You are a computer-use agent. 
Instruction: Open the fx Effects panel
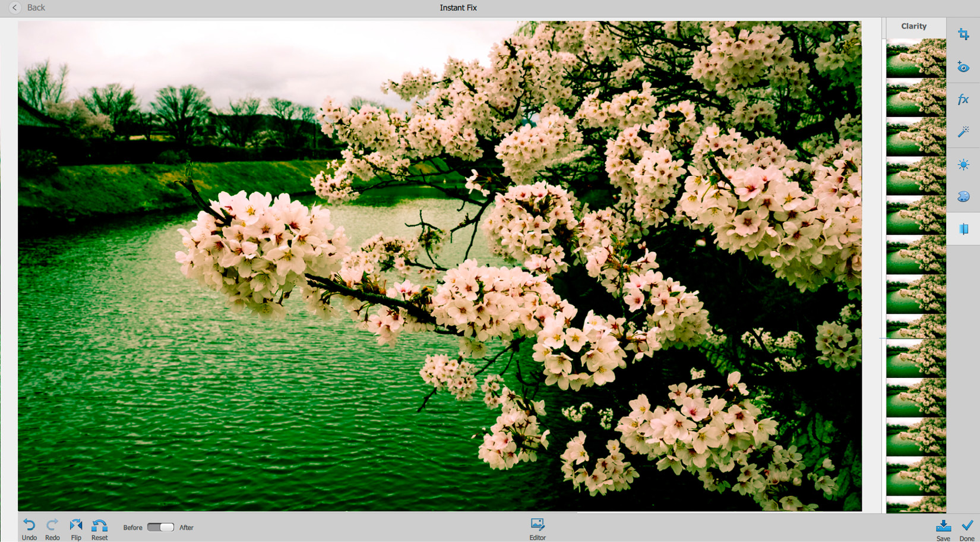pyautogui.click(x=963, y=99)
